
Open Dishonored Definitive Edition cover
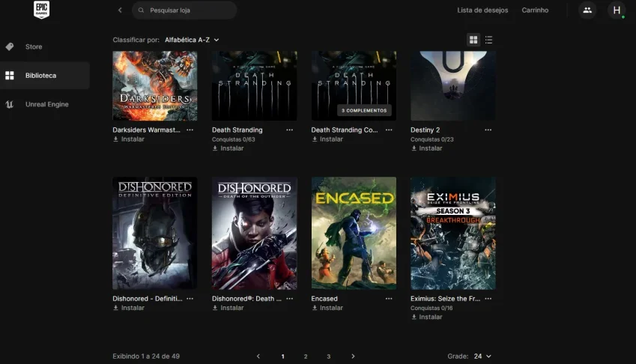pyautogui.click(x=155, y=233)
